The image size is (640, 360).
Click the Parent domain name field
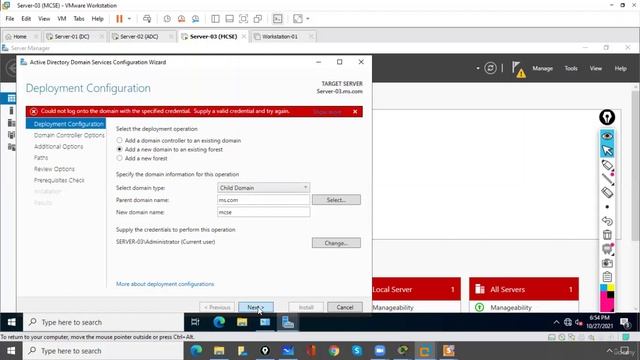(x=263, y=200)
